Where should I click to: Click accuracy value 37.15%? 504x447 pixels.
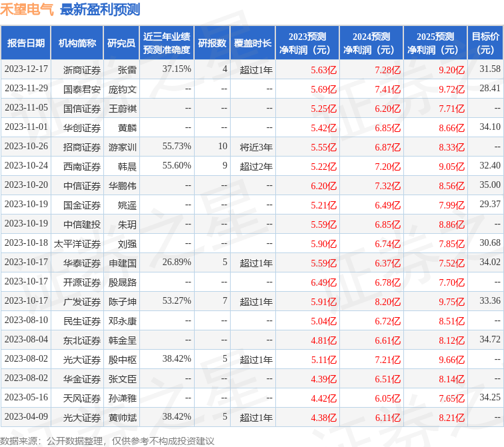177,69
